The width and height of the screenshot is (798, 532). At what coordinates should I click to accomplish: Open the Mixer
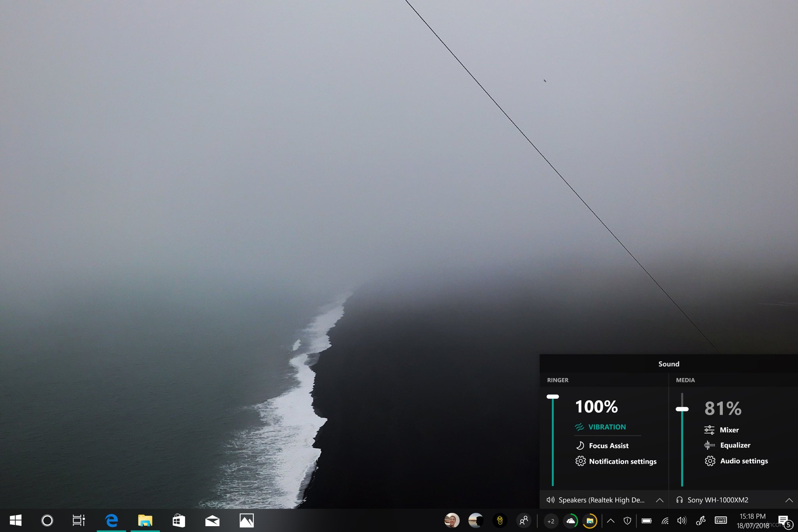[721, 430]
